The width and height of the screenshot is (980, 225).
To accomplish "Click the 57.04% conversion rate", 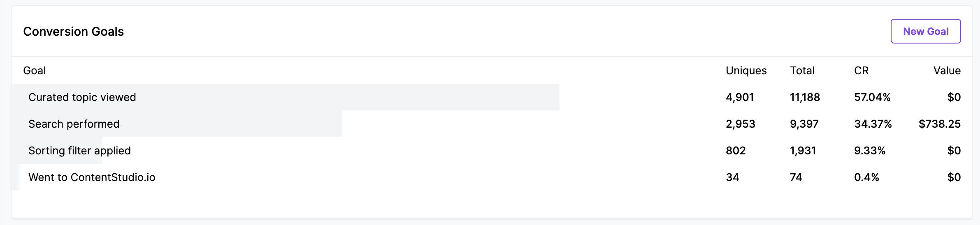I will coord(872,97).
